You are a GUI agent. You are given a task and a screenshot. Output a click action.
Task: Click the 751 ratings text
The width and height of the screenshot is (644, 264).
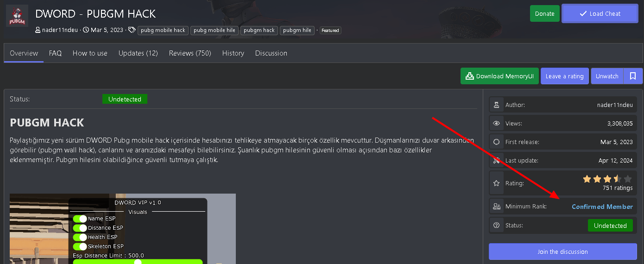618,188
